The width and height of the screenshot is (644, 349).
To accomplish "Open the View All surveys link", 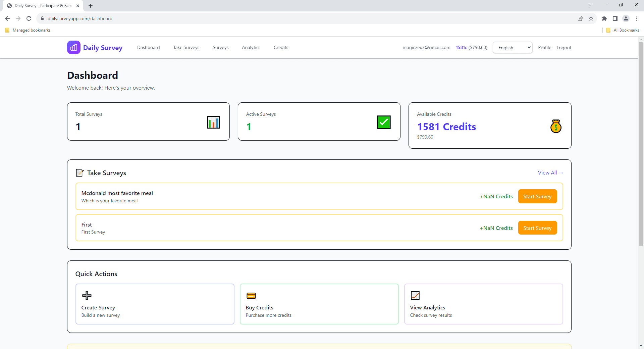I will tap(550, 172).
